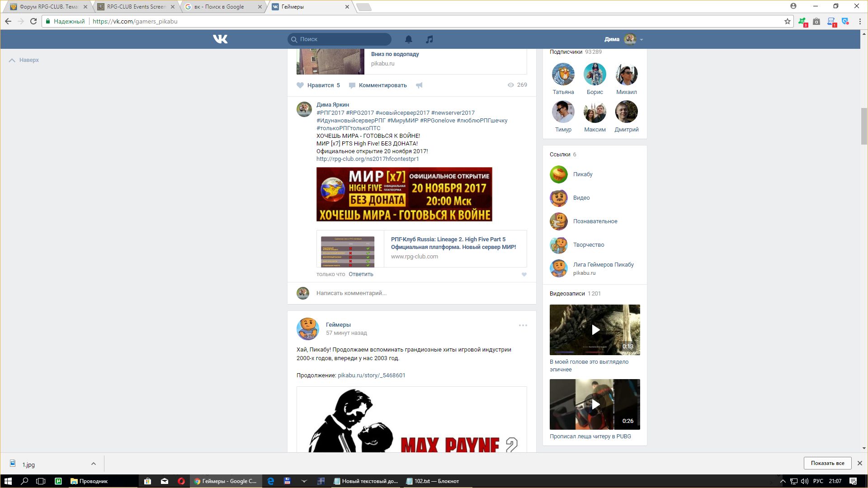Open the music player icon

click(429, 39)
